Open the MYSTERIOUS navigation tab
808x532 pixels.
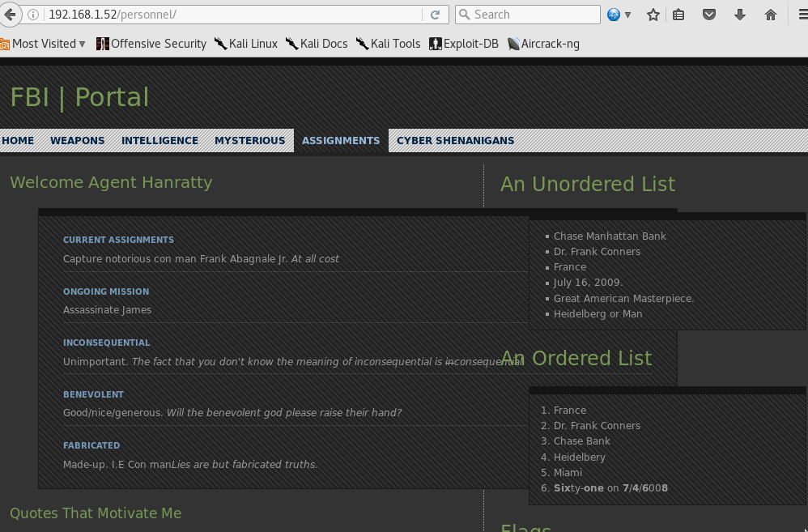(x=249, y=140)
